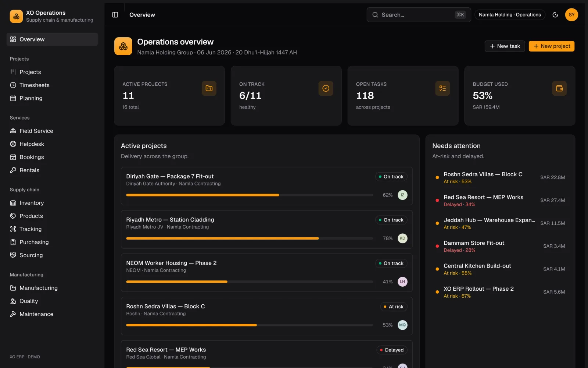Click the Purchasing clipboard icon

point(13,242)
